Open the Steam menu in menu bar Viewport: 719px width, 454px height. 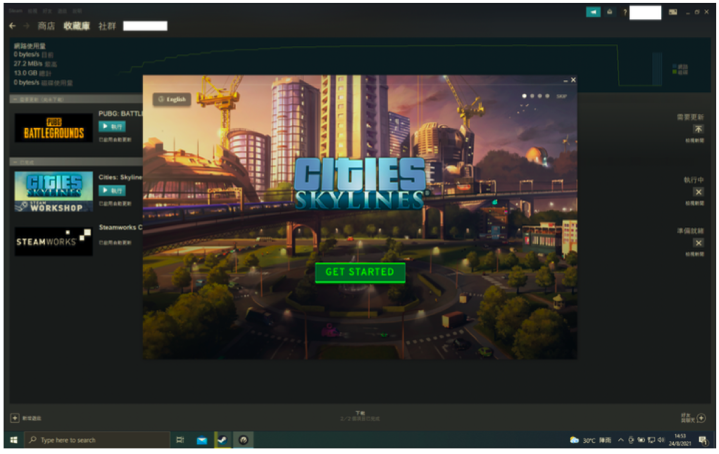pos(15,11)
